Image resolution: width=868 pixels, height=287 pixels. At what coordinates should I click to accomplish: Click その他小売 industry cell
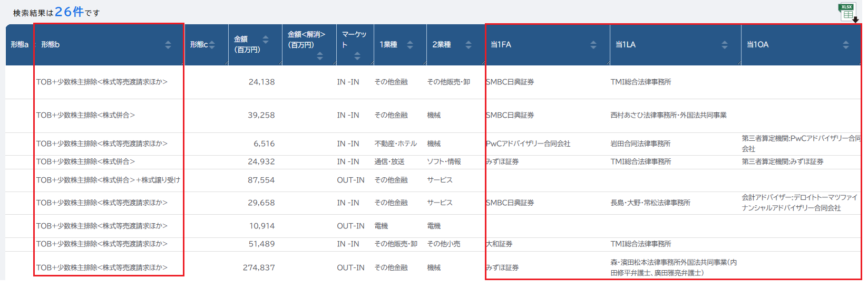point(443,244)
